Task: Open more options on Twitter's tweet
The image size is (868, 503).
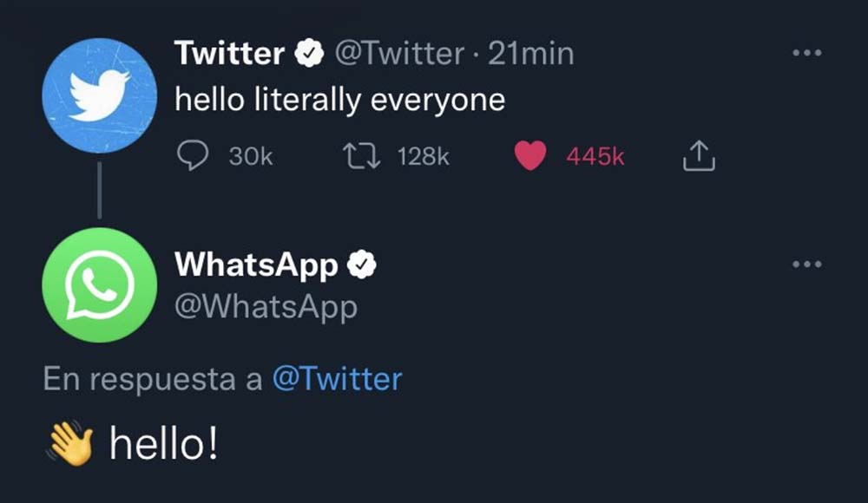Action: 807,53
